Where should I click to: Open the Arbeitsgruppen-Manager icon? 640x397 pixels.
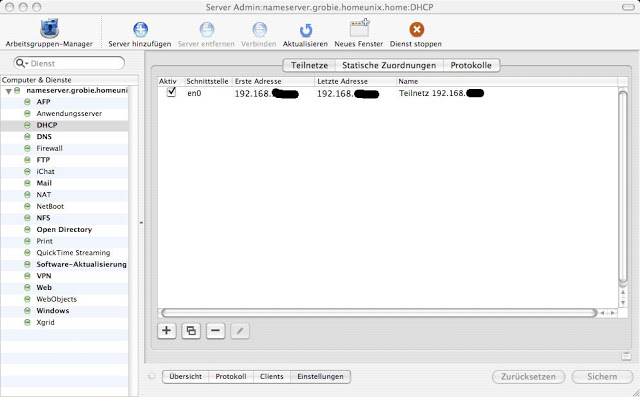49,29
